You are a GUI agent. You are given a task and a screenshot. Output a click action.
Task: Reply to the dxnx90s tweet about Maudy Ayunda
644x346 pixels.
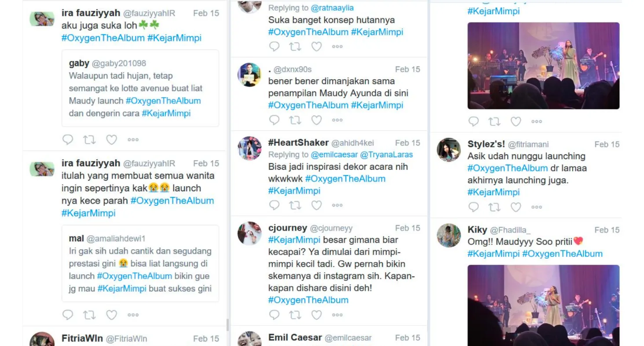click(274, 120)
